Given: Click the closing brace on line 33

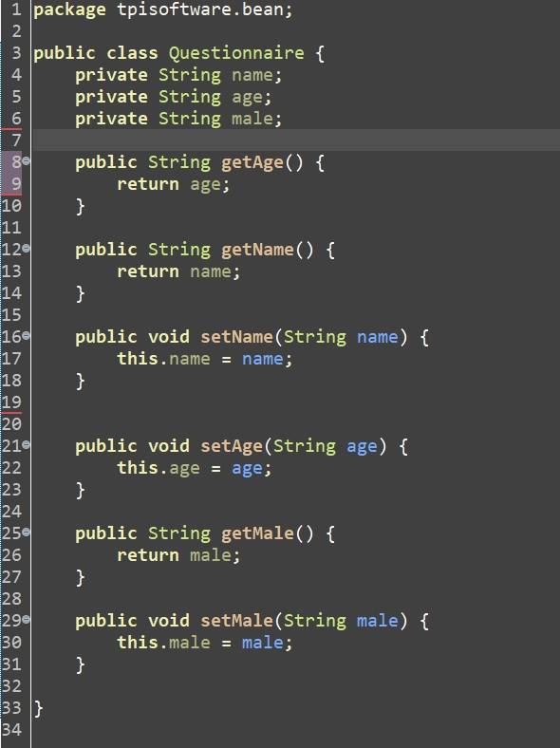Looking at the screenshot, I should pyautogui.click(x=38, y=708).
